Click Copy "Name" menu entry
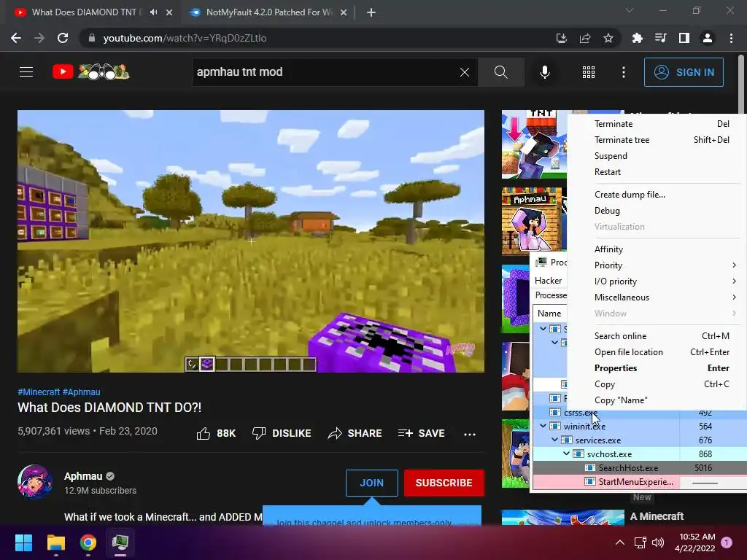 tap(657, 400)
